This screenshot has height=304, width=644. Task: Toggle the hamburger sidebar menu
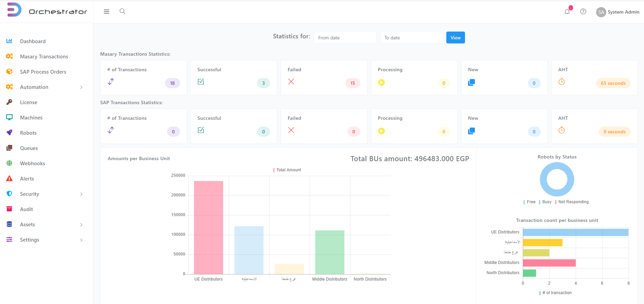[x=106, y=12]
